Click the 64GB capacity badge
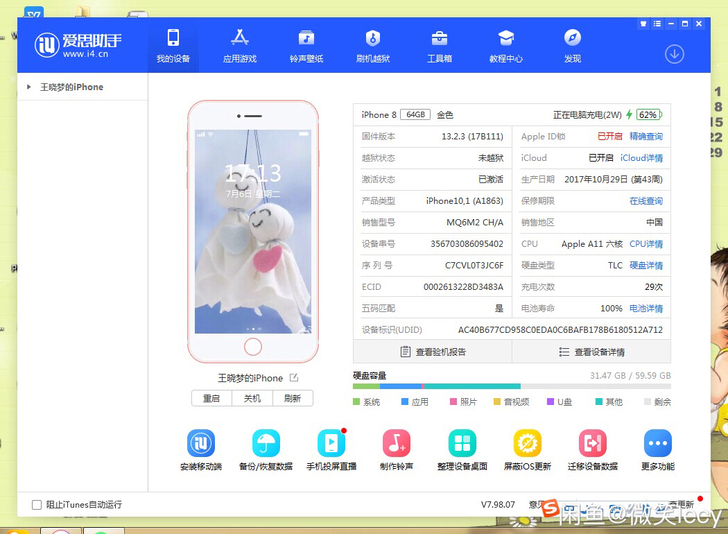The image size is (728, 534). (x=416, y=114)
